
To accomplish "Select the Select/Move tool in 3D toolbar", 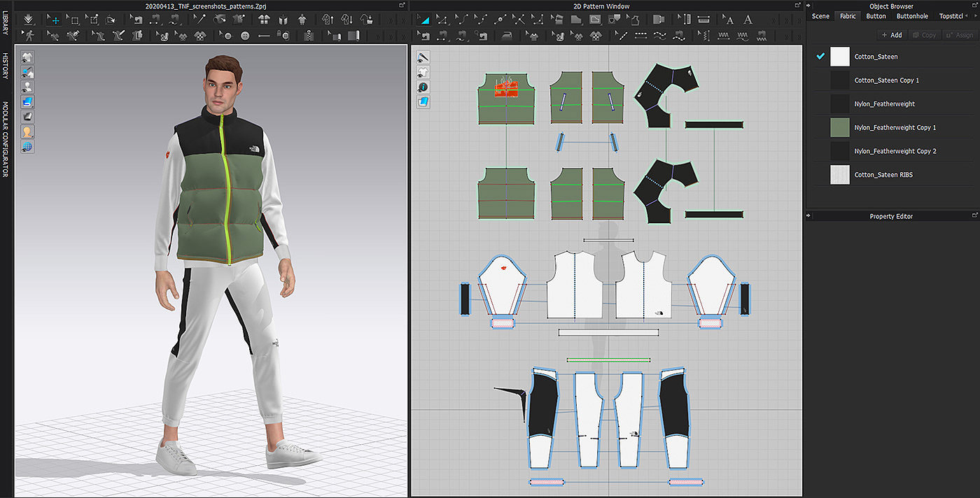I will coord(54,20).
